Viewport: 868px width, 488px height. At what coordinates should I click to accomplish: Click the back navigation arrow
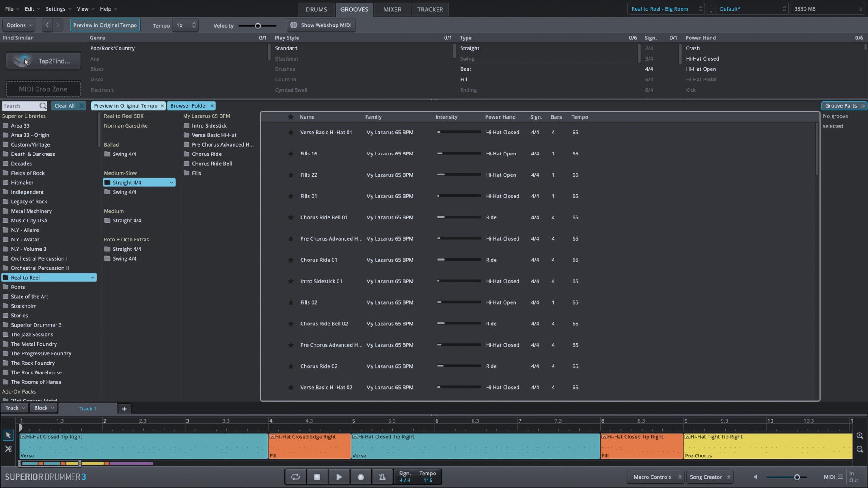tap(47, 25)
